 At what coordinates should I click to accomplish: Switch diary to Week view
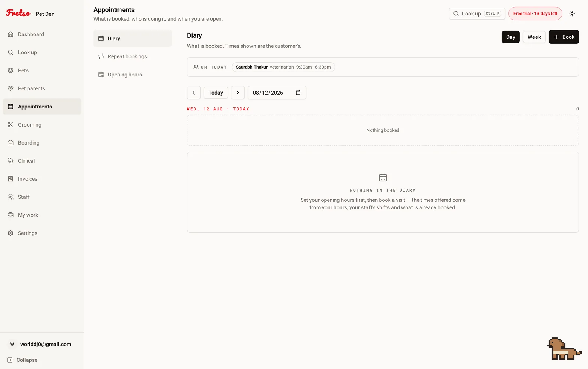tap(534, 37)
